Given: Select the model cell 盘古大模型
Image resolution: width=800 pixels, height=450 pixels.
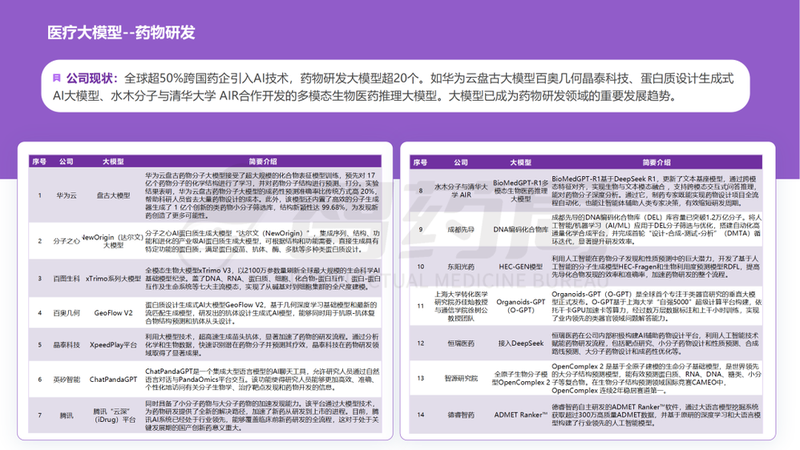Looking at the screenshot, I should [x=113, y=195].
